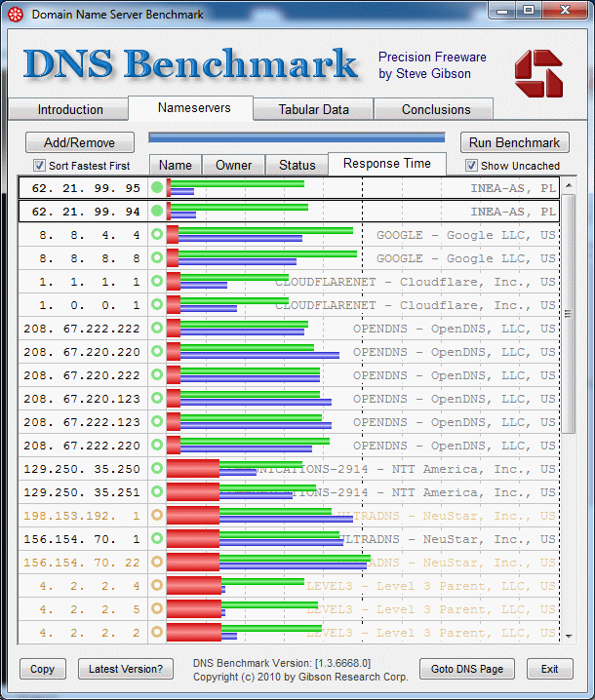This screenshot has width=595, height=700.
Task: Select the 62.21.99.95 IP address
Action: 86,188
